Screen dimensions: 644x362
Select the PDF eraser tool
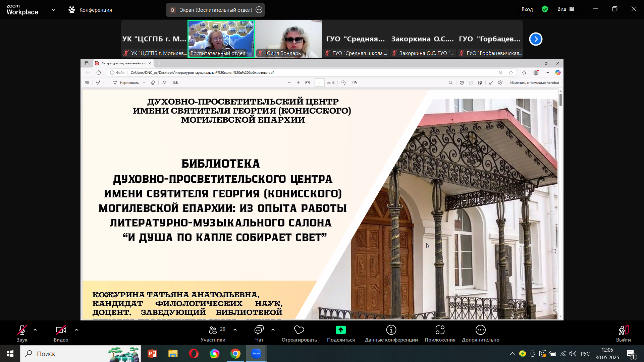pos(153,82)
